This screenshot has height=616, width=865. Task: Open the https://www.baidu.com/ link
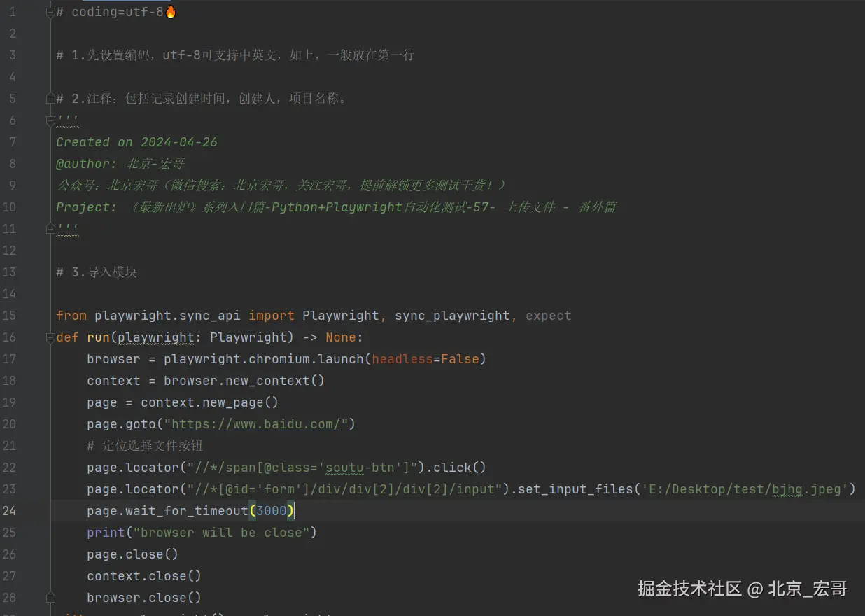click(x=255, y=424)
